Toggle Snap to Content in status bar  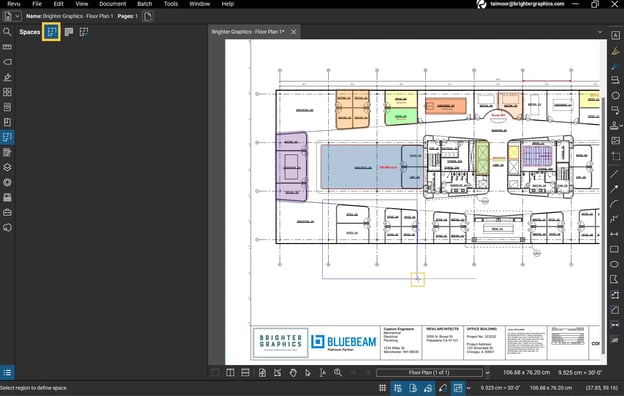[413, 388]
